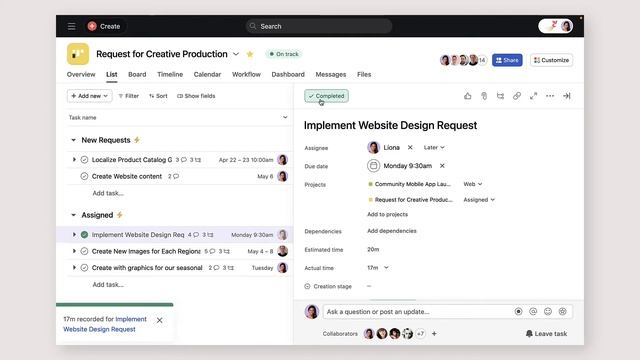Open the emoji picker in comment box
The height and width of the screenshot is (360, 640).
pos(548,311)
